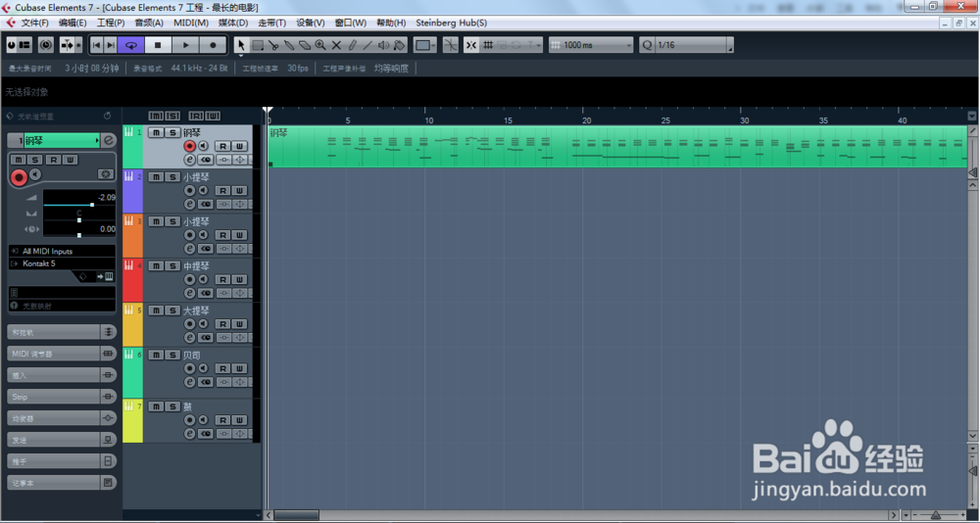980x523 pixels.
Task: Disable record enable on 钢琴 track
Action: tap(189, 146)
